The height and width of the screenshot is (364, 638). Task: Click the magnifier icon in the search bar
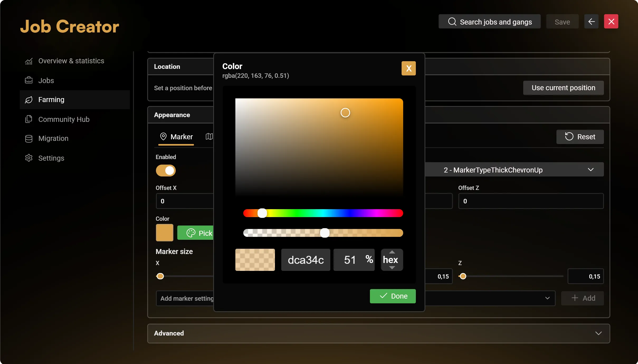[x=452, y=22]
